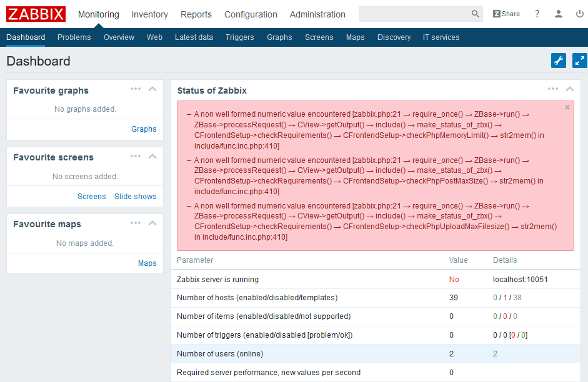Open the help question mark icon
Viewport: 588px width, 382px height.
pyautogui.click(x=537, y=14)
